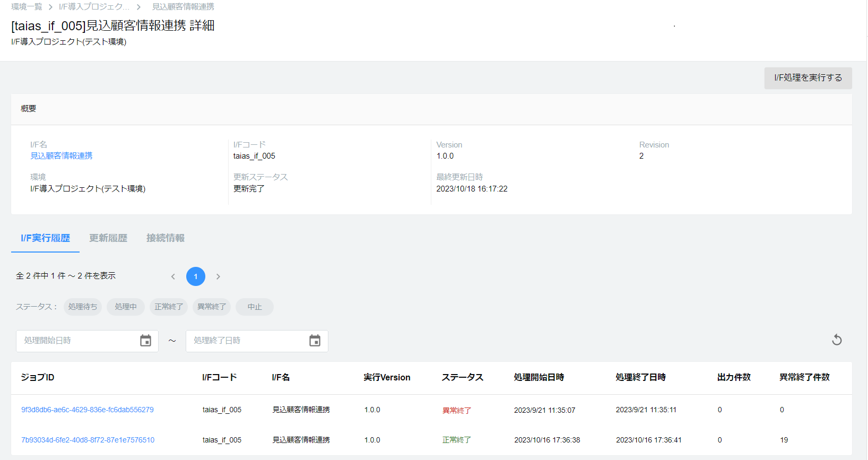Toggle the 異常終了 status filter chip
This screenshot has height=460, width=868.
212,307
